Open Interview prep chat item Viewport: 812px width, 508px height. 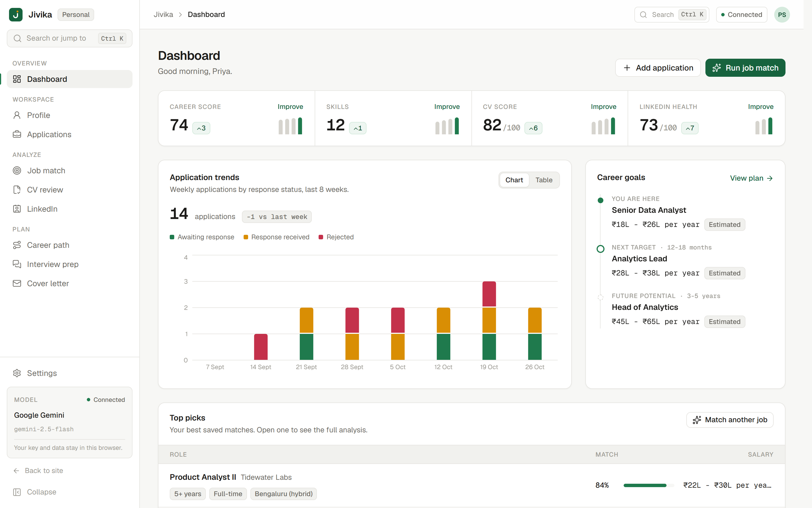69,264
